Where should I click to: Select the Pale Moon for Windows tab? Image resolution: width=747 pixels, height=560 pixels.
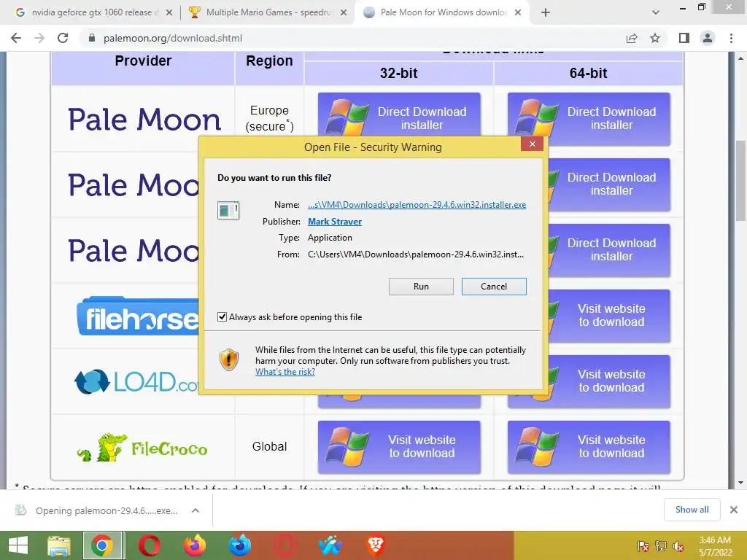(441, 12)
